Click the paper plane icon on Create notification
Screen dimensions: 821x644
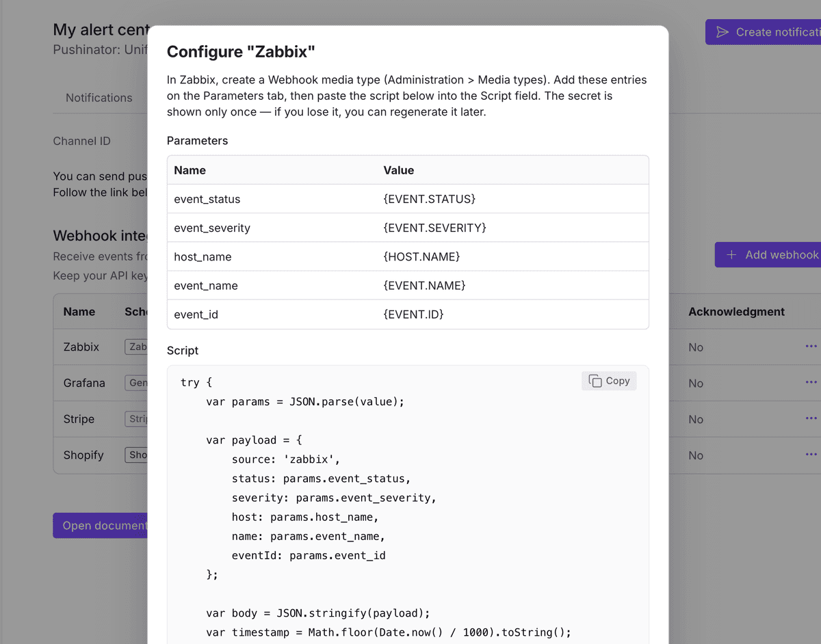coord(722,32)
